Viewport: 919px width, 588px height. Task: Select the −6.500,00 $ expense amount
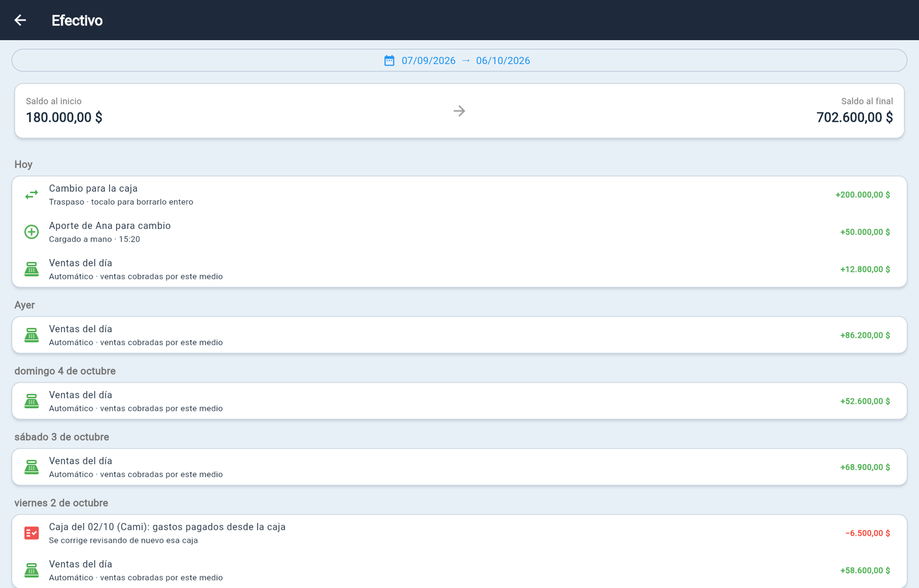tap(867, 533)
